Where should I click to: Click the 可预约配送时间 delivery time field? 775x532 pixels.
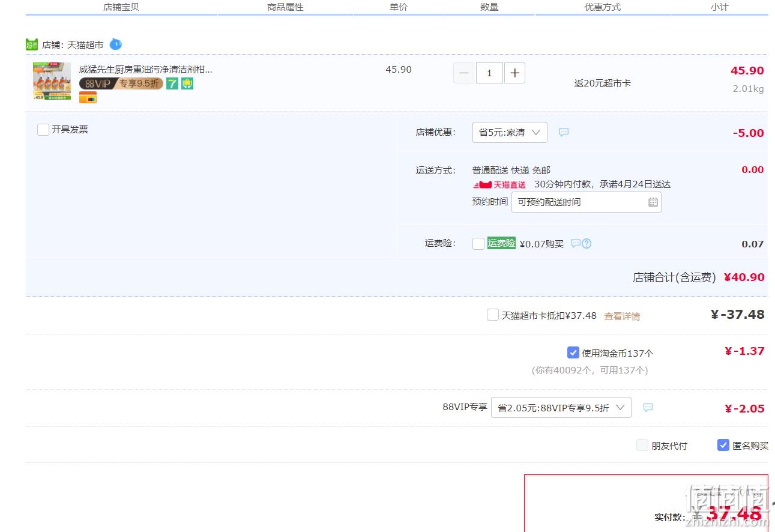(x=586, y=202)
